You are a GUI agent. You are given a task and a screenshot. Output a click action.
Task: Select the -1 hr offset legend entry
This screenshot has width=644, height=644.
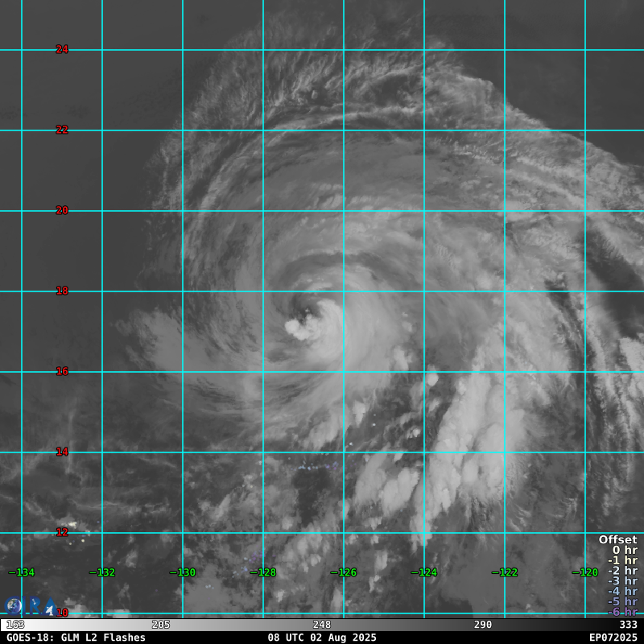point(622,561)
